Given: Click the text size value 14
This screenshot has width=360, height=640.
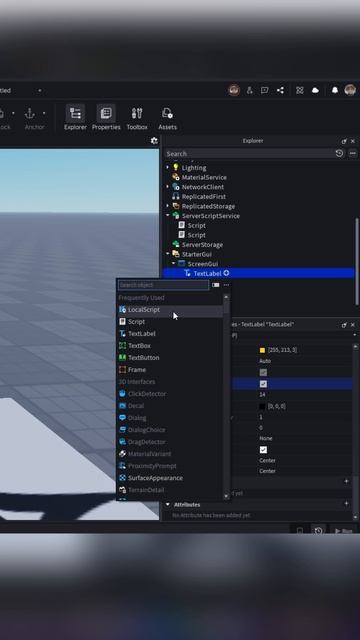Looking at the screenshot, I should [262, 395].
